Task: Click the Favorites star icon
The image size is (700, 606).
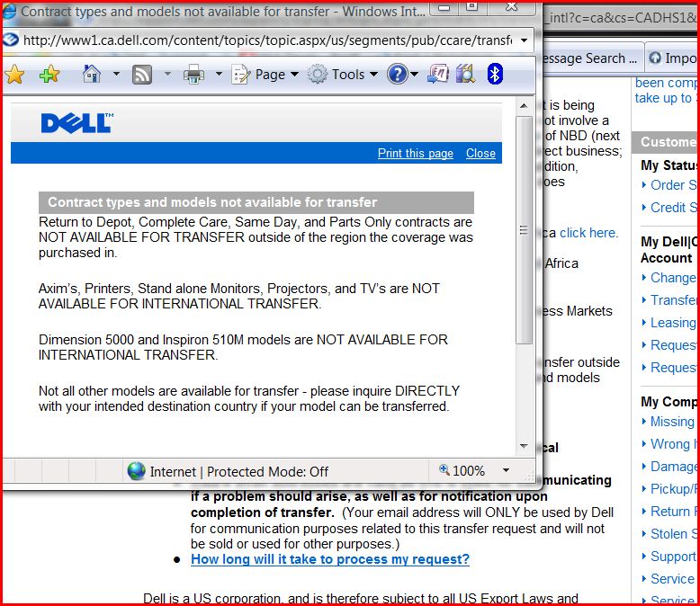Action: click(x=14, y=75)
